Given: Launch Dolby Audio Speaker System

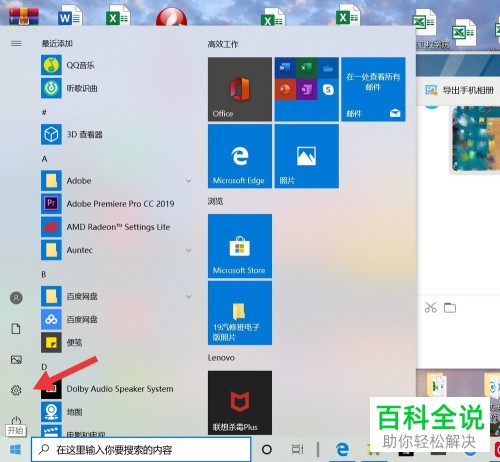Looking at the screenshot, I should point(117,389).
